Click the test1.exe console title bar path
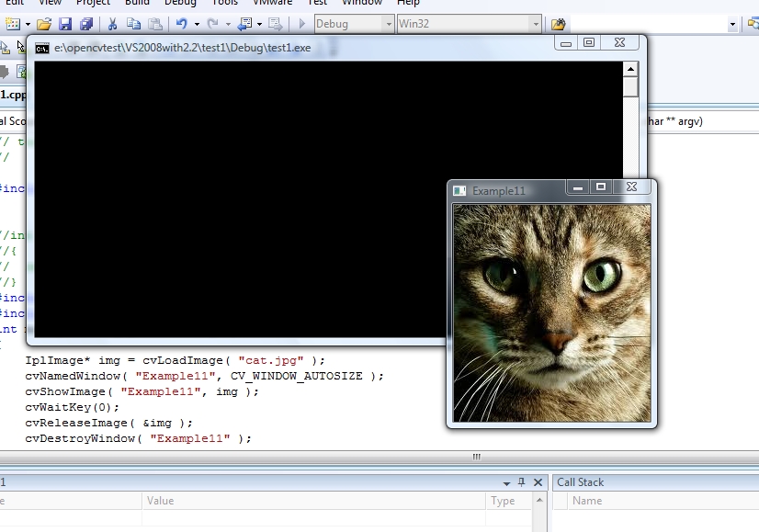This screenshot has width=759, height=532. coord(183,48)
